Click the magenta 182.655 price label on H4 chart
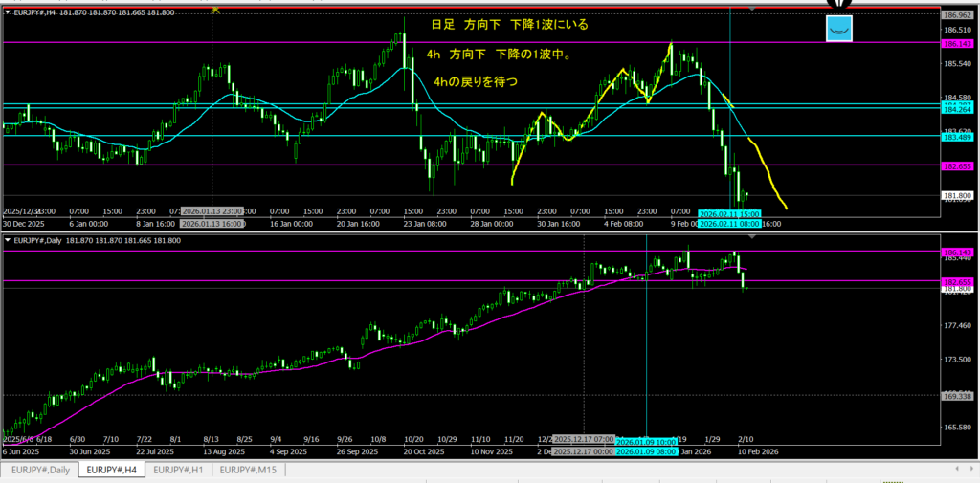Screen dimensions: 980x483 point(958,166)
